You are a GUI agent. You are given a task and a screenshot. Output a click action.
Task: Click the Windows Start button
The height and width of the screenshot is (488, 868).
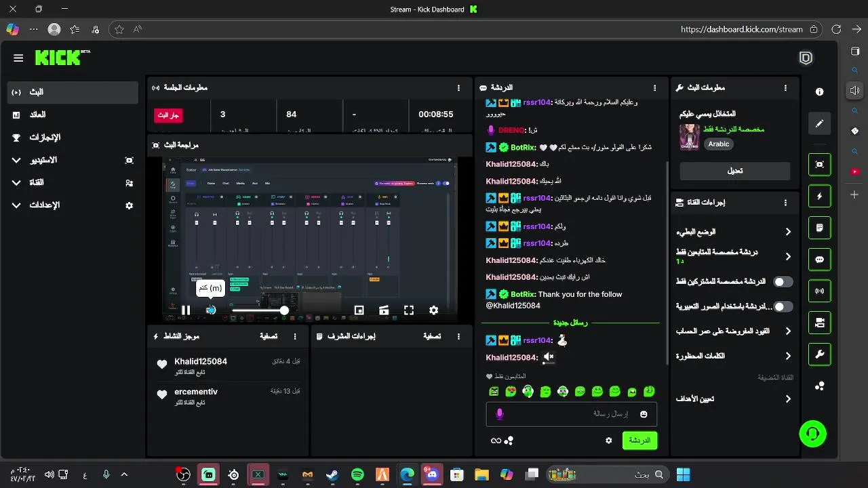pyautogui.click(x=683, y=475)
